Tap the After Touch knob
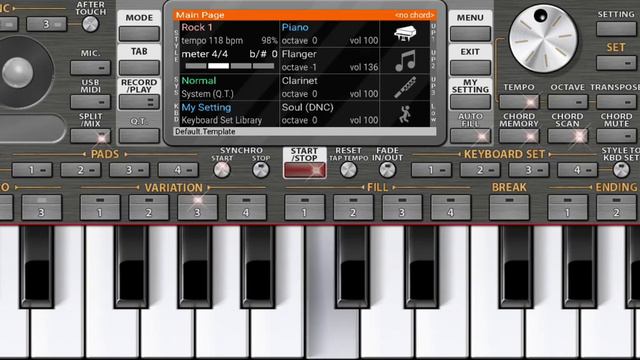The height and width of the screenshot is (360, 640). (90, 24)
